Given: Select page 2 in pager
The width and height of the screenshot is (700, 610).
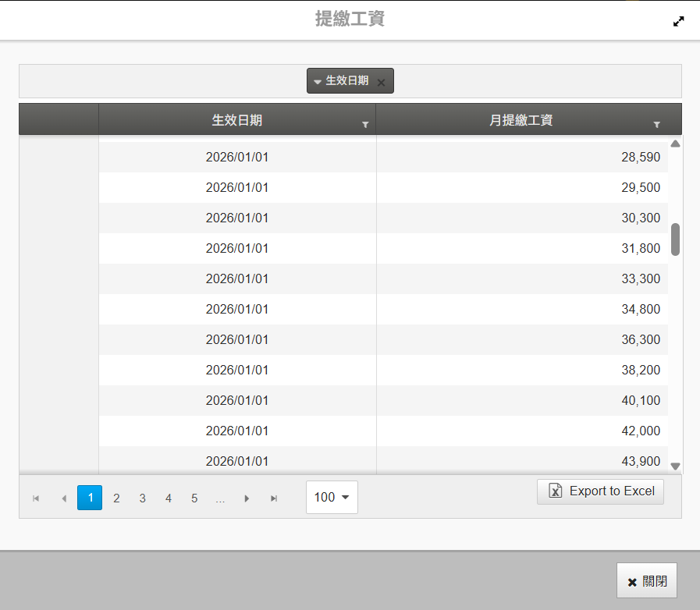Looking at the screenshot, I should tap(116, 498).
